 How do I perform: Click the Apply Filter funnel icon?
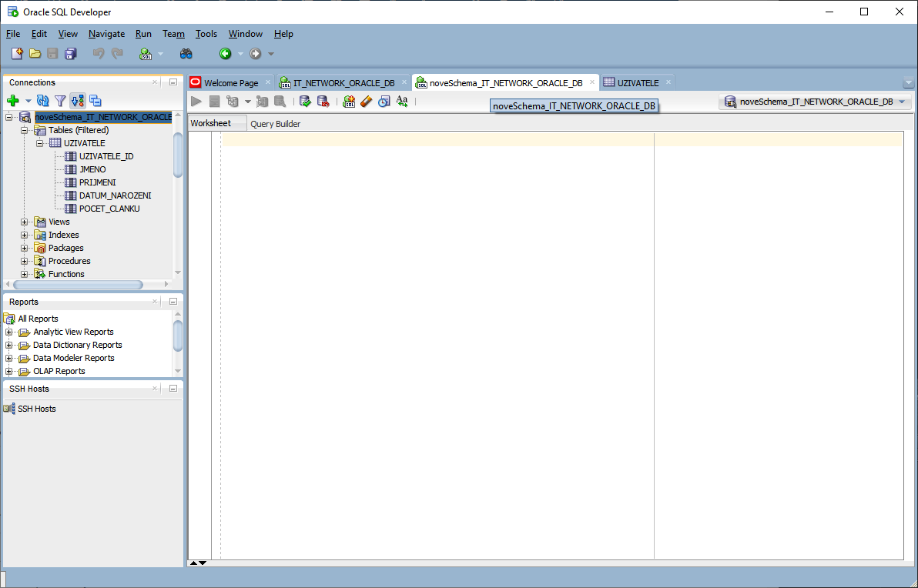[x=60, y=101]
